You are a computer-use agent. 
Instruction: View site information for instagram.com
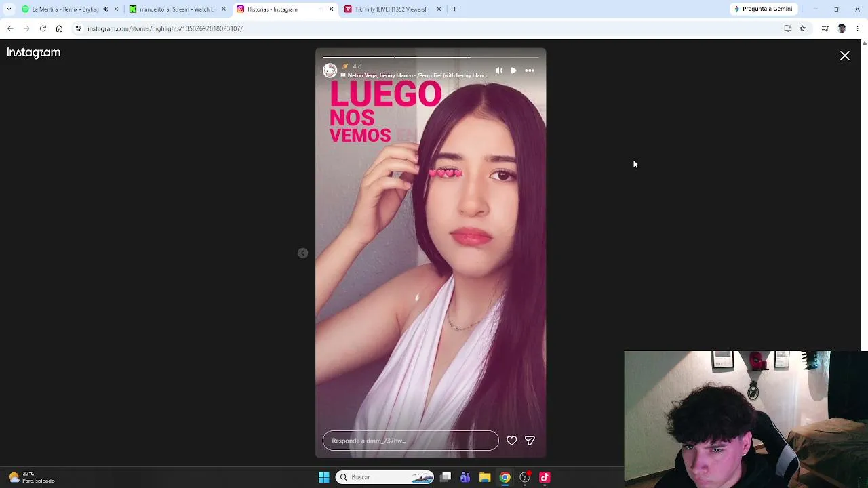79,28
